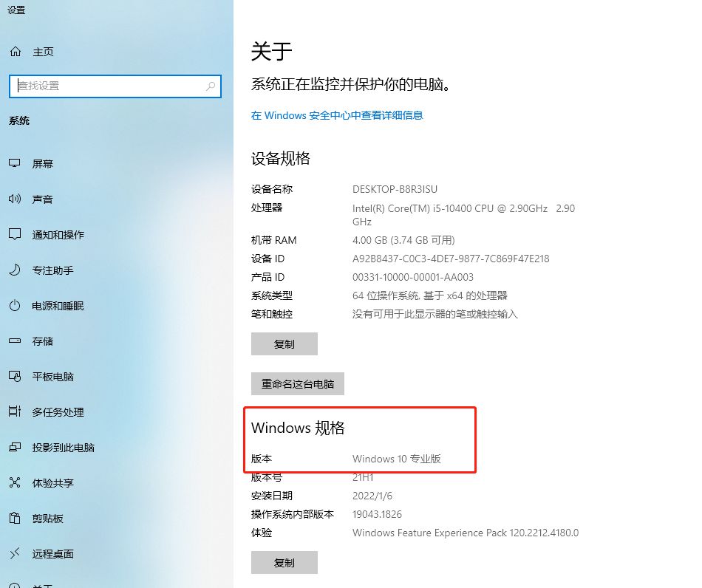Image resolution: width=702 pixels, height=588 pixels.
Task: Open 在 Windows 安全中心中查看详细信息 link
Action: tap(337, 115)
